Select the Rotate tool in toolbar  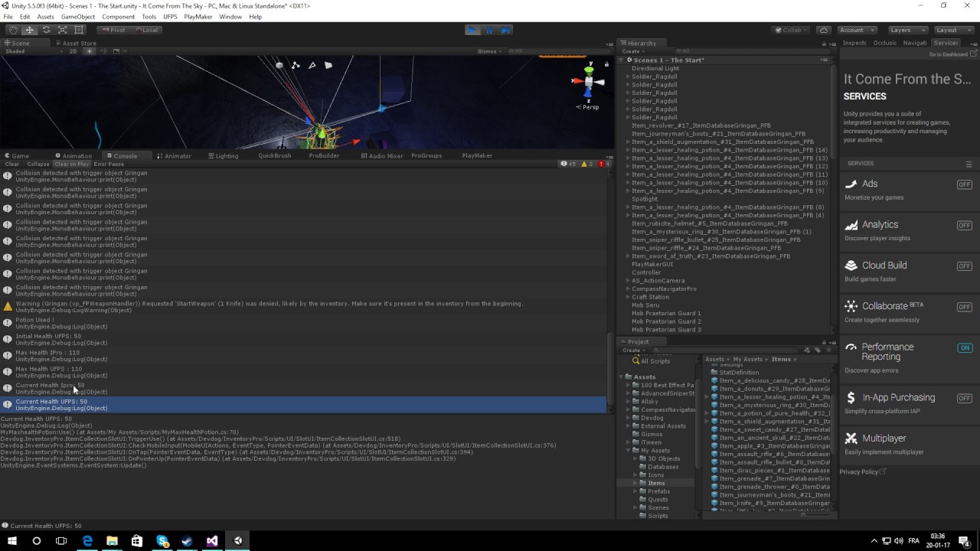[46, 30]
